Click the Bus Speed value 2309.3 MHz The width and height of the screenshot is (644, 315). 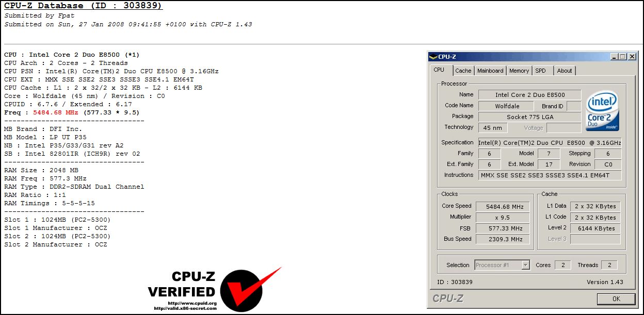click(503, 239)
